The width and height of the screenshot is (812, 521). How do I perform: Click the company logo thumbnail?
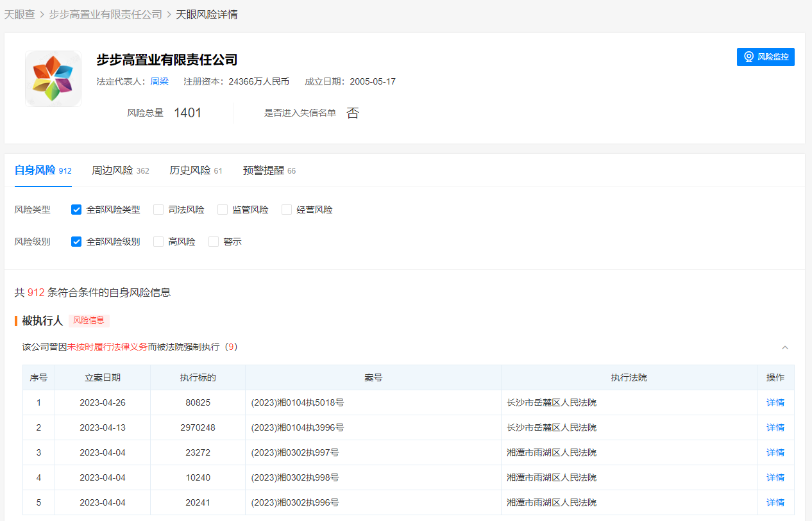(x=53, y=79)
